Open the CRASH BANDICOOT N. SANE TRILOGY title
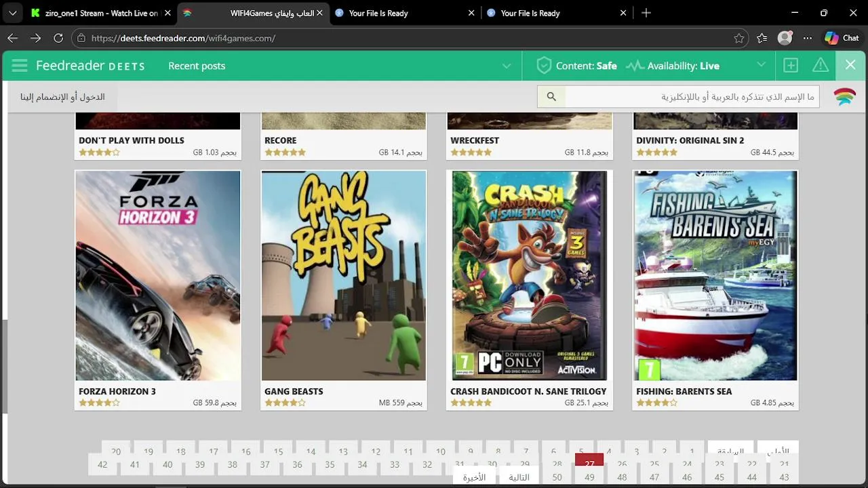Image resolution: width=868 pixels, height=488 pixels. (x=528, y=391)
